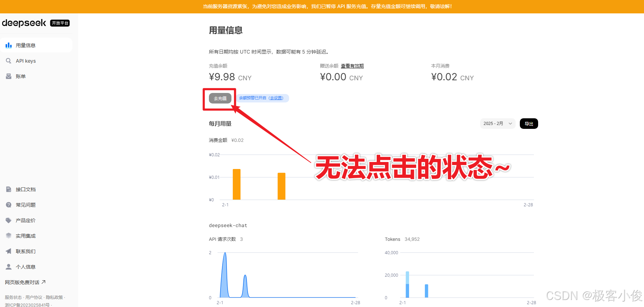
Task: Click the price tag icon beside 产品定价
Action: [x=9, y=220]
